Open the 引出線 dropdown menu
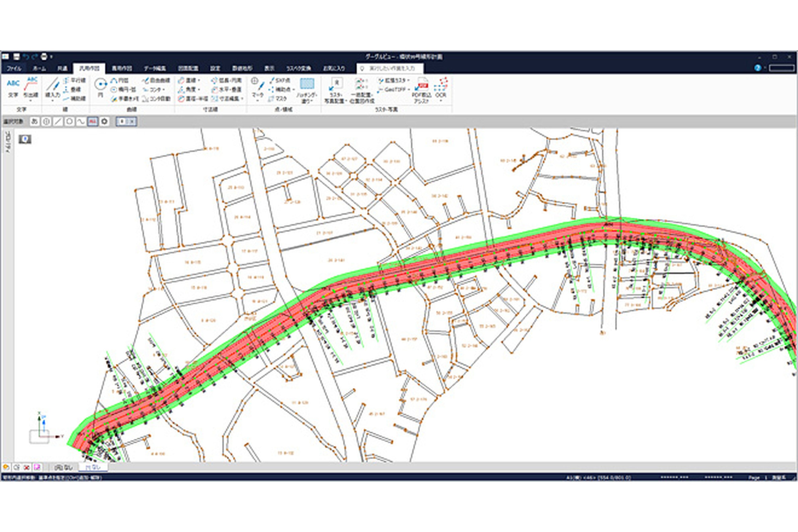This screenshot has width=798, height=532. click(31, 101)
